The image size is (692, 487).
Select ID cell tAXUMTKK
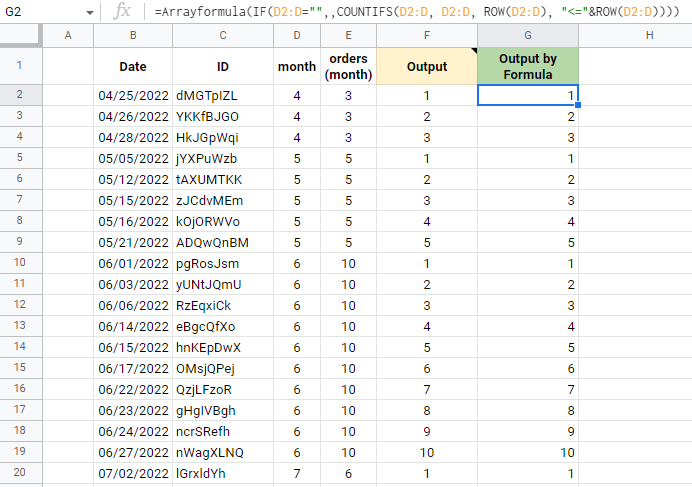[223, 179]
